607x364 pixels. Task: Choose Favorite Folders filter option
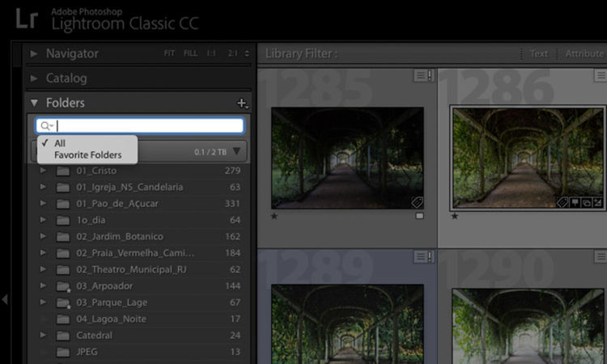click(88, 154)
